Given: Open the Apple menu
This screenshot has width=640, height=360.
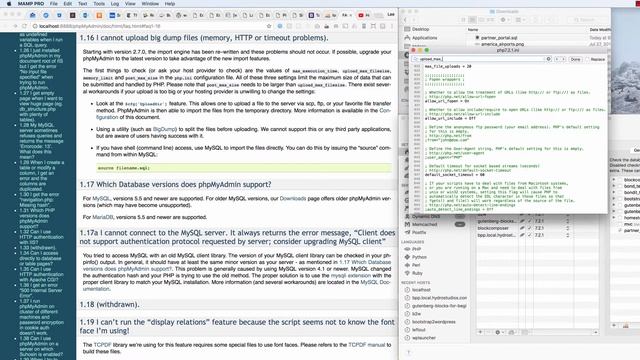Looking at the screenshot, I should 9,4.
